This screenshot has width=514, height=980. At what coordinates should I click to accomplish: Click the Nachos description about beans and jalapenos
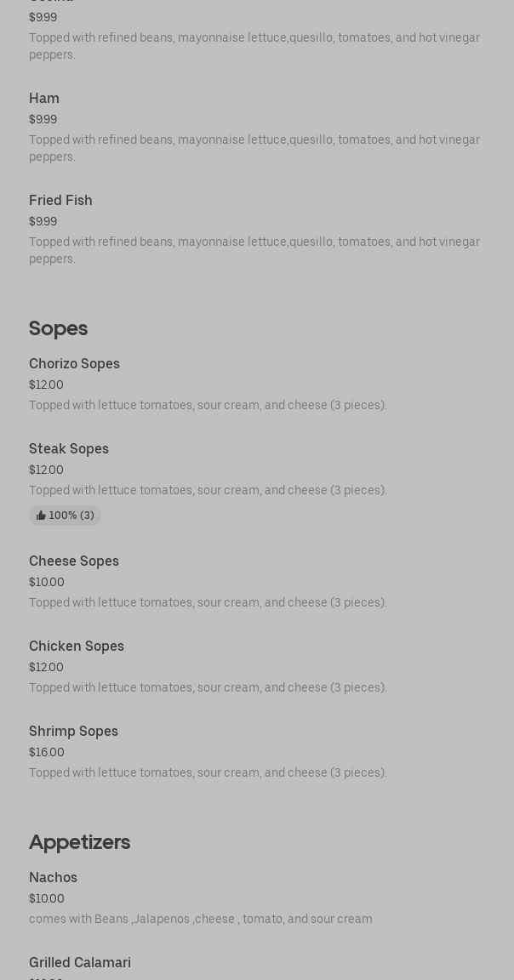click(x=200, y=920)
